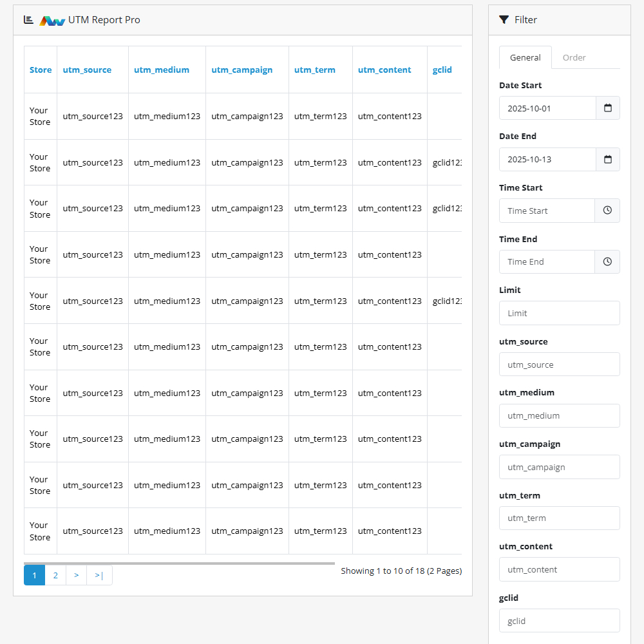Screen dimensions: 644x644
Task: Open the Date End calendar picker icon
Action: pyautogui.click(x=607, y=160)
